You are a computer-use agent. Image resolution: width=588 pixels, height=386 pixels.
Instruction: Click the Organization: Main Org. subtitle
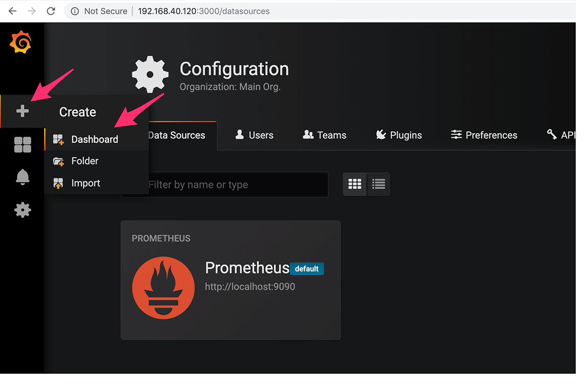pyautogui.click(x=230, y=87)
